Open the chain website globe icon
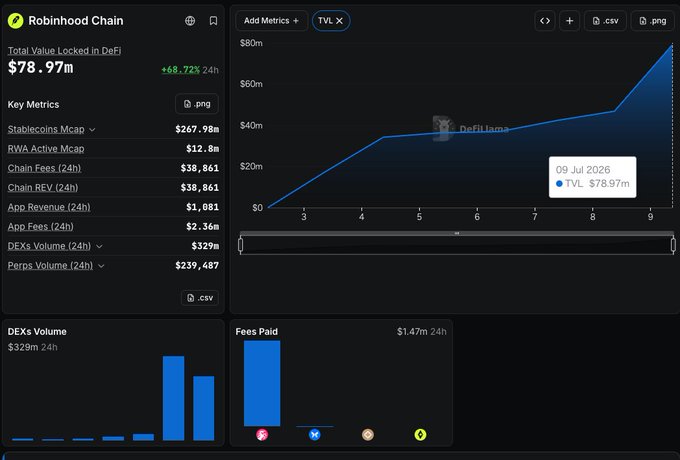The height and width of the screenshot is (460, 680). pos(190,20)
